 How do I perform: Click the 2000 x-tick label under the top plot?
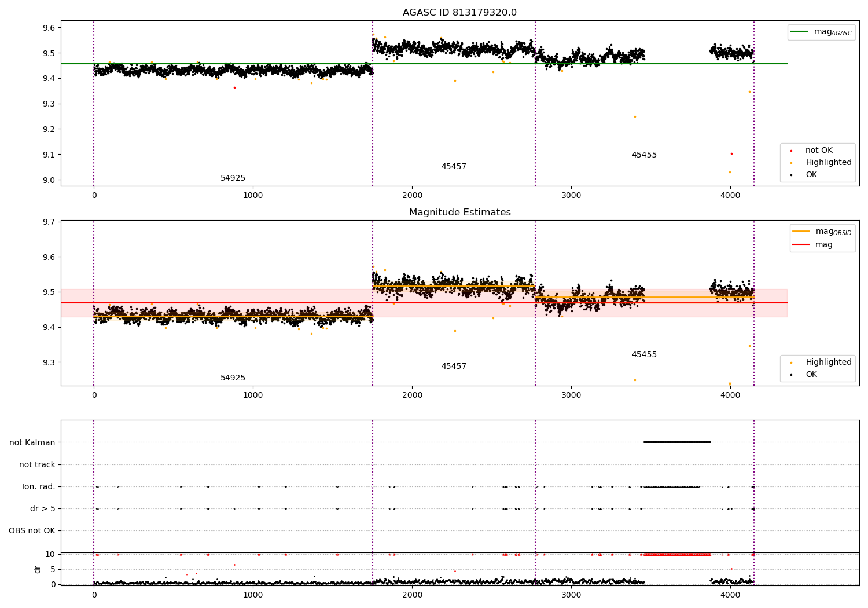coord(412,196)
